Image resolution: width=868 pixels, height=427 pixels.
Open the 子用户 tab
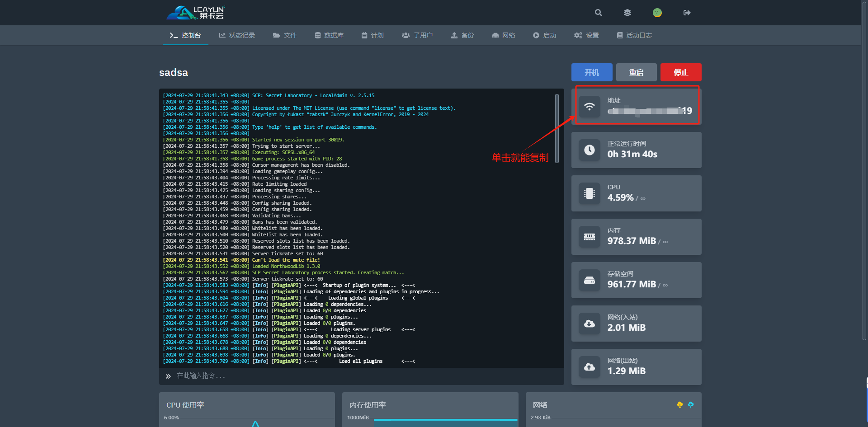[417, 35]
